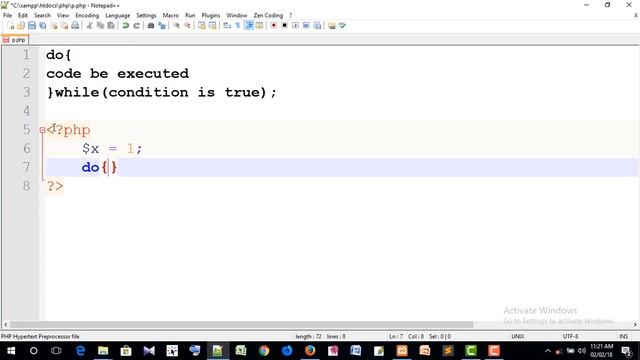Open the View menu
The image size is (640, 360).
point(63,16)
